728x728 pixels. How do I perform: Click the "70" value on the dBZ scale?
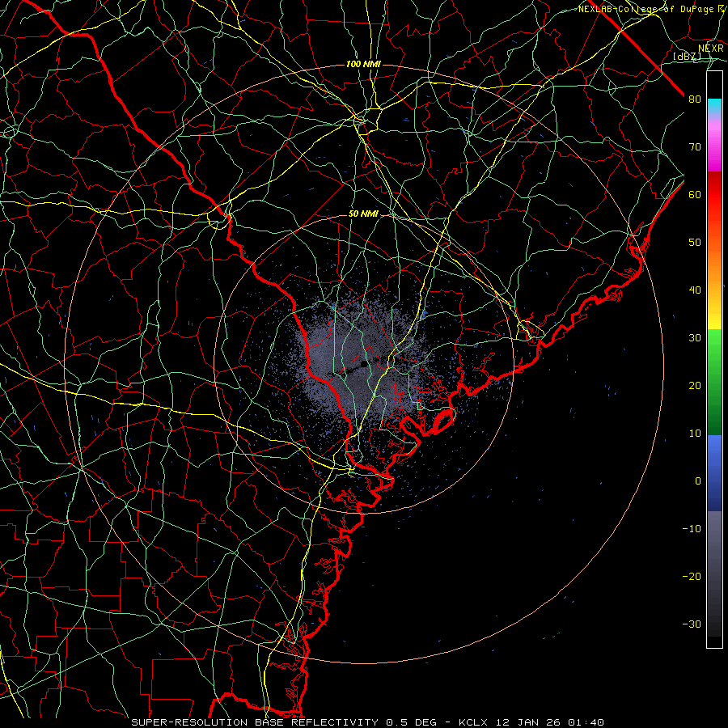click(695, 147)
